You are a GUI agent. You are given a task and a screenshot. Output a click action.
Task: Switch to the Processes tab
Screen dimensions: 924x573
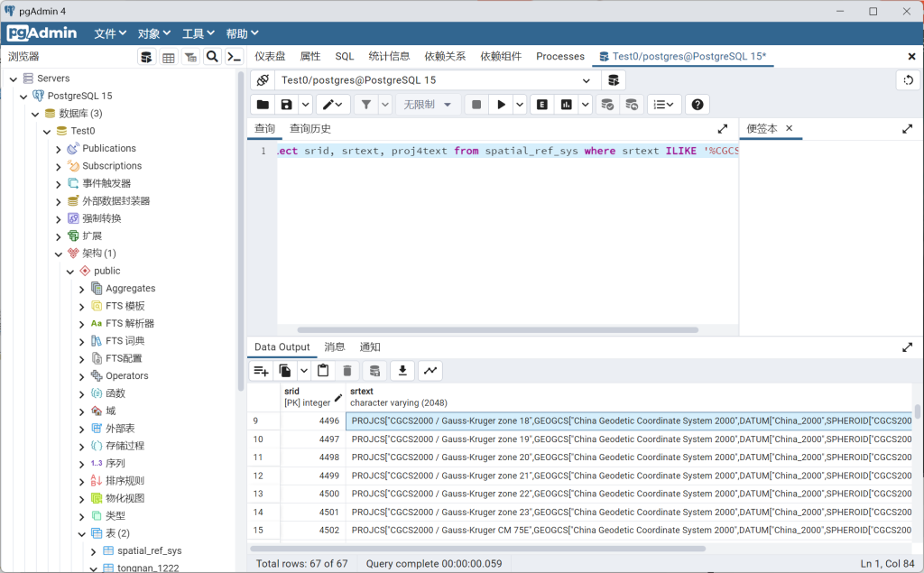(560, 57)
